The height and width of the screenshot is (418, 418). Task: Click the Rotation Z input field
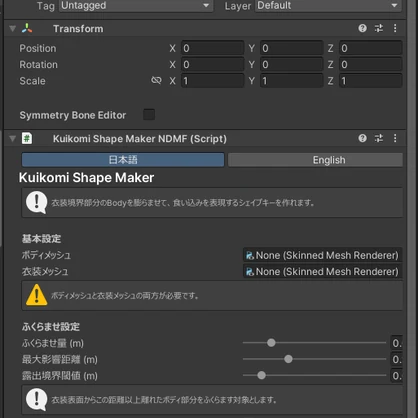pos(371,64)
